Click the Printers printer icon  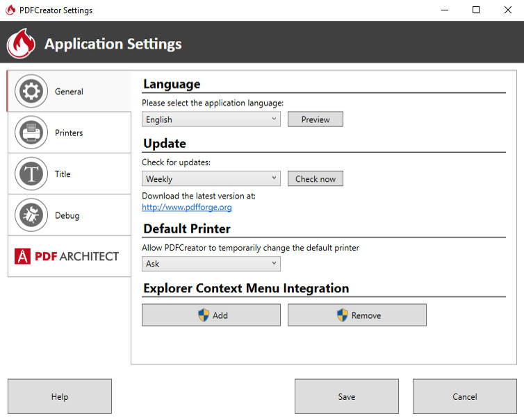31,133
